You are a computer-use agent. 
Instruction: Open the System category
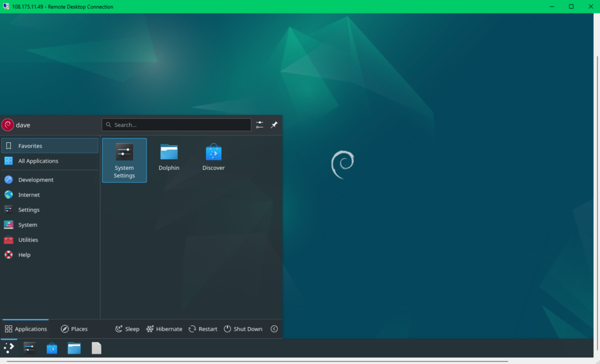(x=50, y=225)
